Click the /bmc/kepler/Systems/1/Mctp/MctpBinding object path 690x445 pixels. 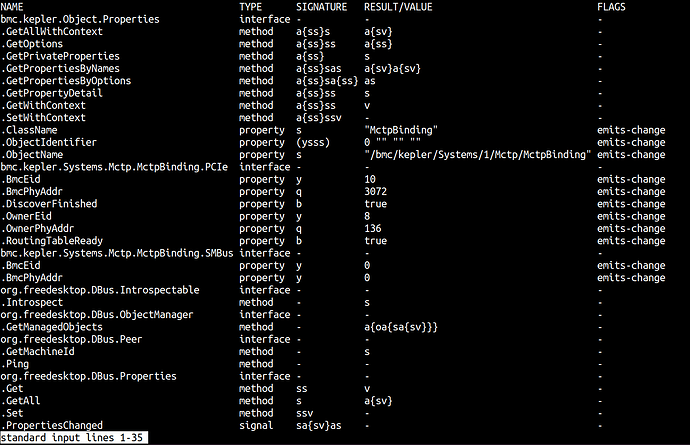[478, 154]
